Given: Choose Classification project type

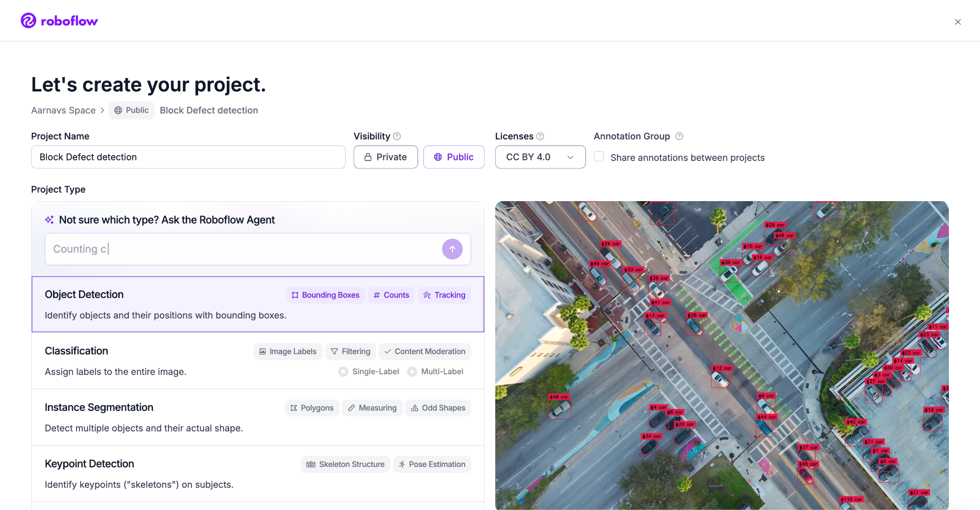Looking at the screenshot, I should pos(258,361).
